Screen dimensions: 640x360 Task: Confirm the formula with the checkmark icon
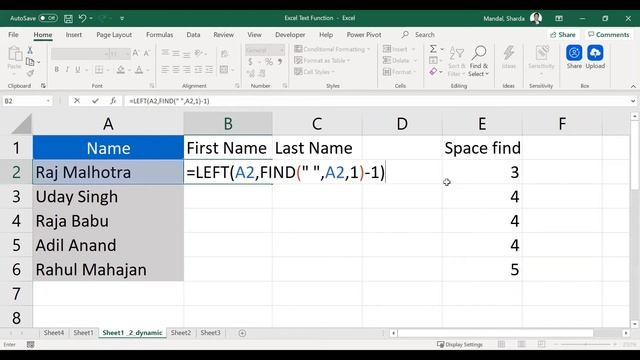(95, 101)
